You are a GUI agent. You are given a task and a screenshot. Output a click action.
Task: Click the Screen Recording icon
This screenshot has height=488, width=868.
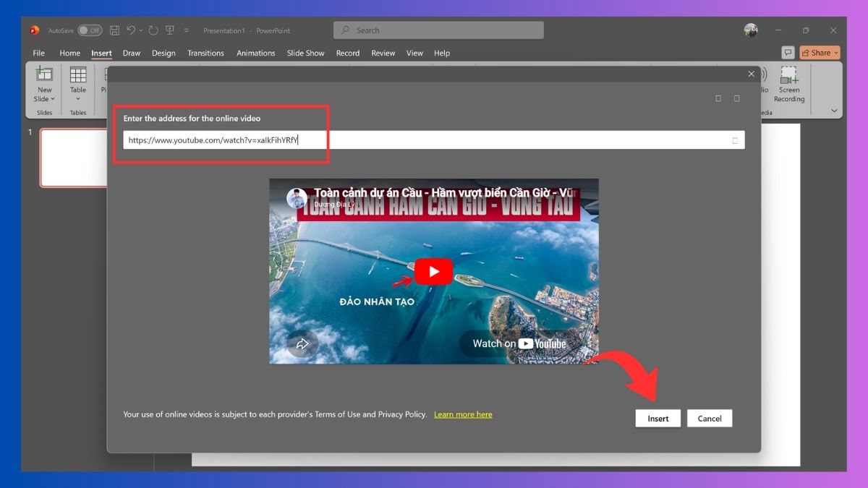click(788, 74)
